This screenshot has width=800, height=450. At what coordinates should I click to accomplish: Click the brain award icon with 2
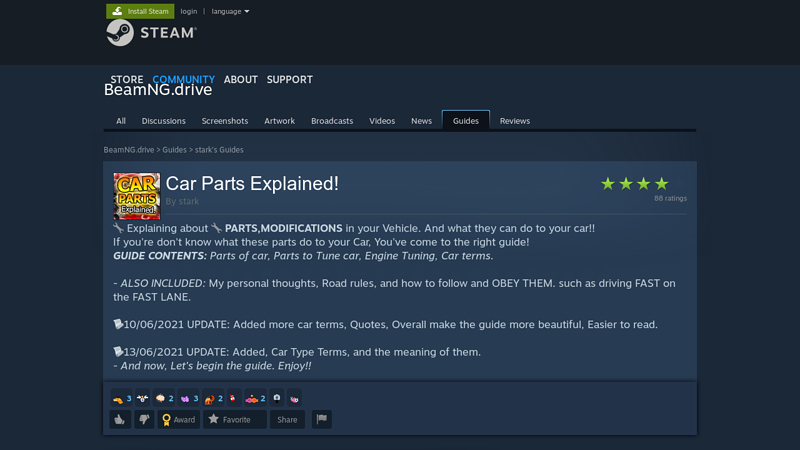(x=164, y=398)
